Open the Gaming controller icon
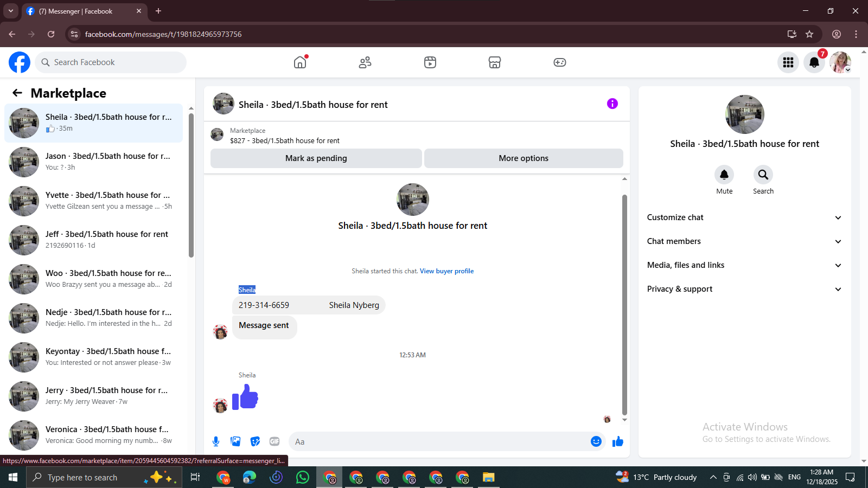This screenshot has height=488, width=868. (560, 62)
